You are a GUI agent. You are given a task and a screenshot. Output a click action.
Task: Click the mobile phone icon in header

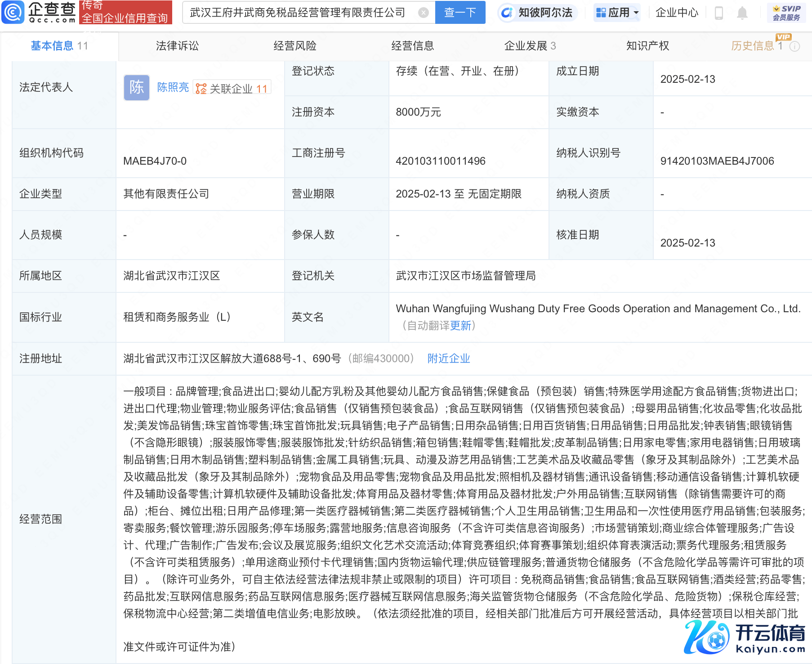point(718,13)
